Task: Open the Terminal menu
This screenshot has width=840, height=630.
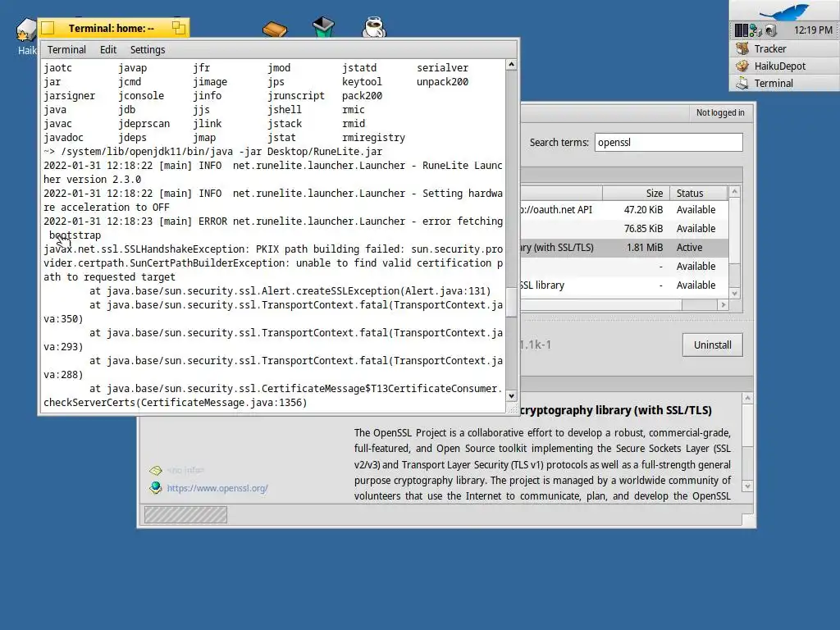Action: point(66,50)
